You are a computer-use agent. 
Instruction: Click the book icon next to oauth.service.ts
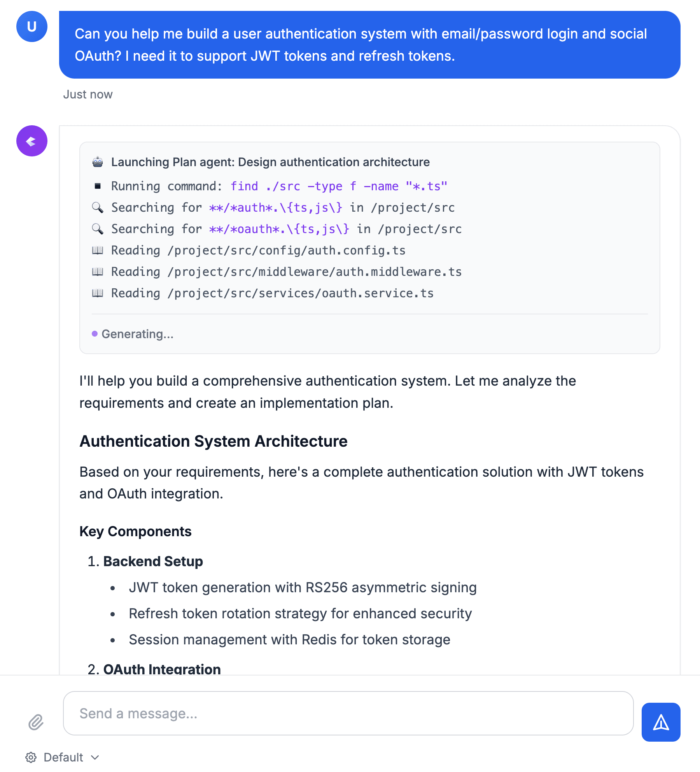[98, 293]
